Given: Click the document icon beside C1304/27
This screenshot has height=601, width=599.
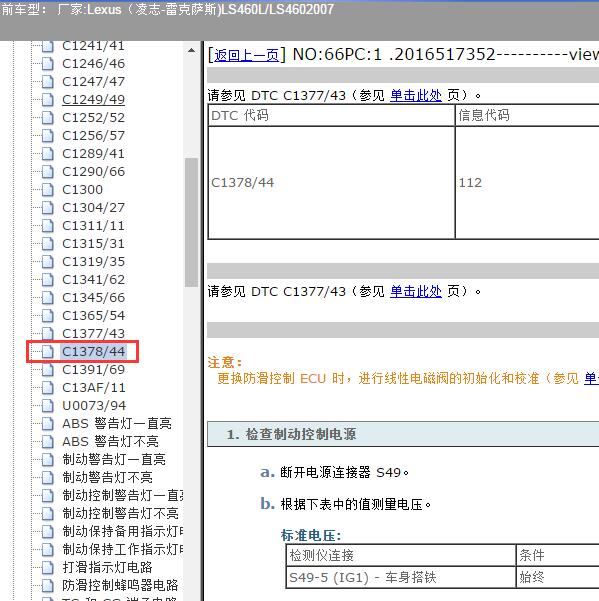Looking at the screenshot, I should [x=48, y=208].
